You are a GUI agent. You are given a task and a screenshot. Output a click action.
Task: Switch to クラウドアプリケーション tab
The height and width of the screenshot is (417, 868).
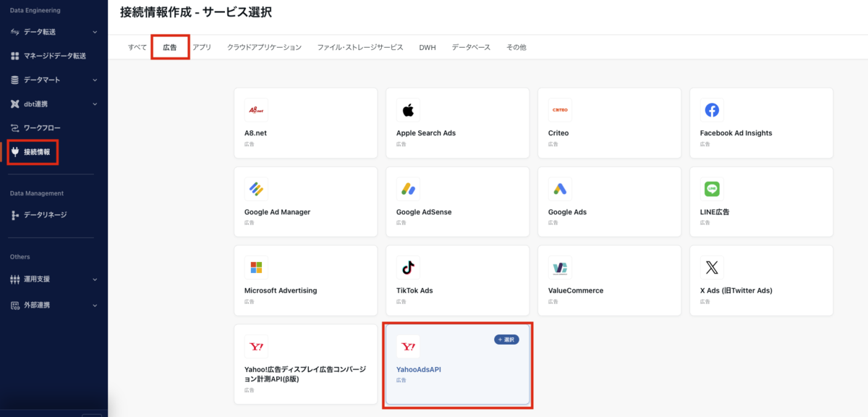pyautogui.click(x=264, y=47)
